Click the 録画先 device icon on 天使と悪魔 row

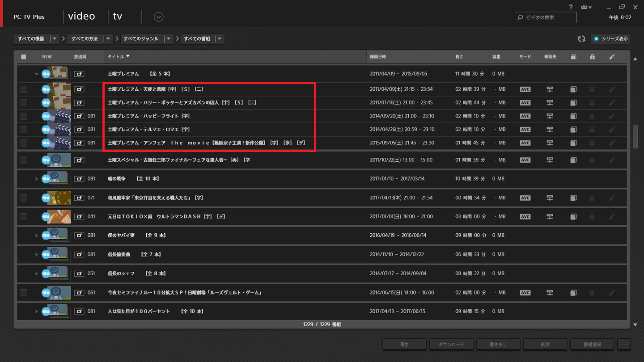(550, 89)
